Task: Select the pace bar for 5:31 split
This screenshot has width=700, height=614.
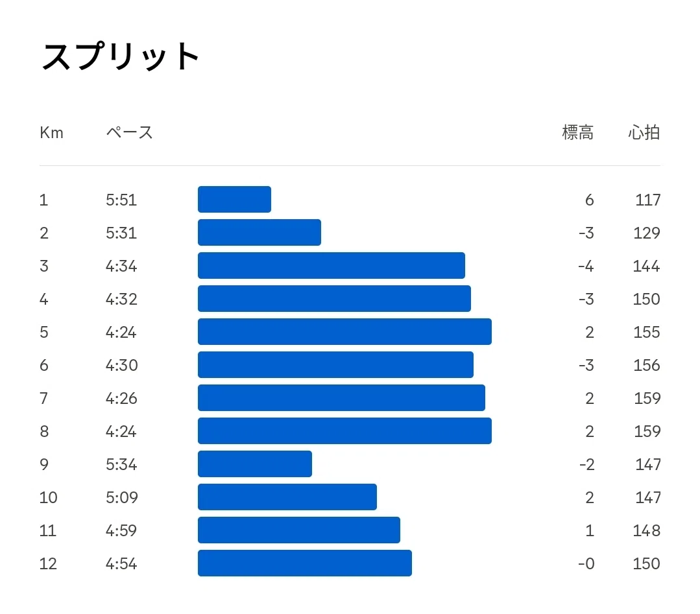Action: coord(259,233)
